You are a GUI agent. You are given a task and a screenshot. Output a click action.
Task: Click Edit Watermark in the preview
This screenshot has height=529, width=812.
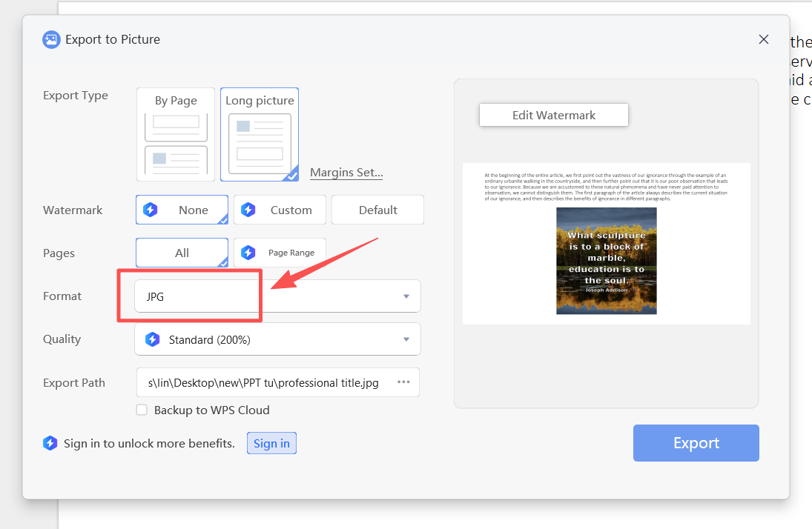pyautogui.click(x=553, y=116)
